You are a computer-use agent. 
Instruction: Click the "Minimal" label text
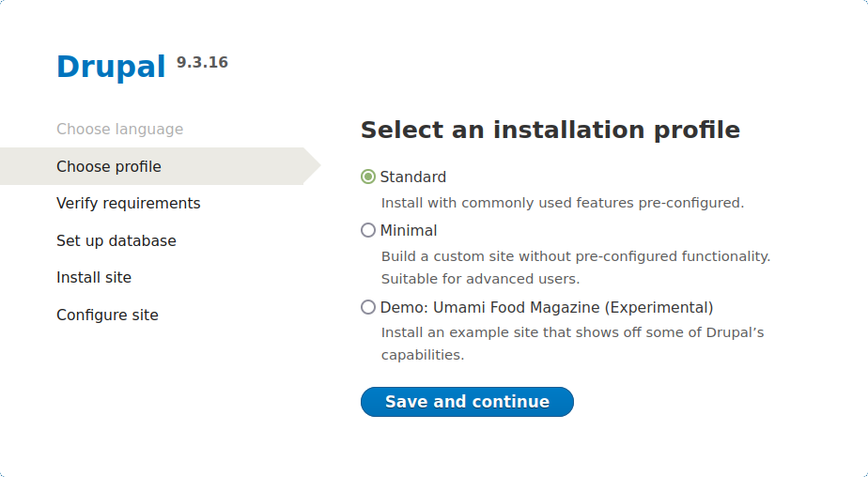pos(409,230)
